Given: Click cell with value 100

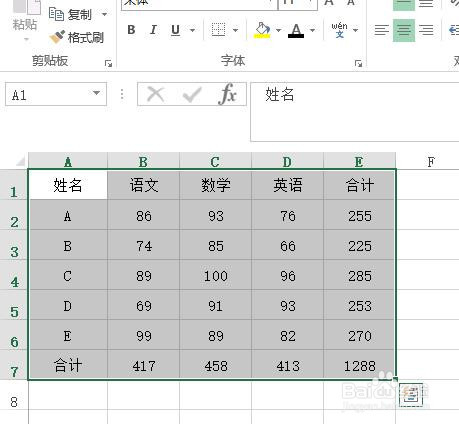Looking at the screenshot, I should point(216,275).
